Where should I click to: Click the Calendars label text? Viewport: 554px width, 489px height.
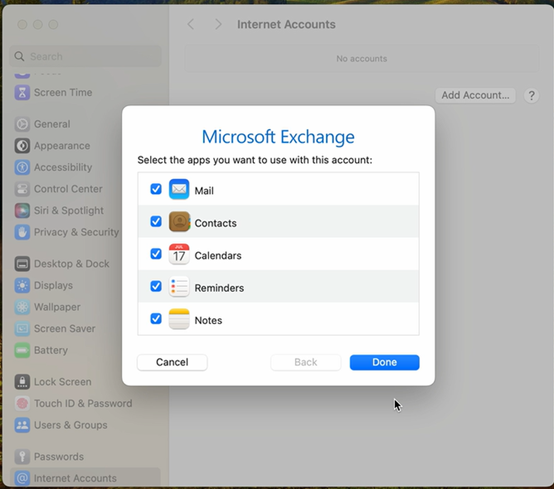pos(218,255)
